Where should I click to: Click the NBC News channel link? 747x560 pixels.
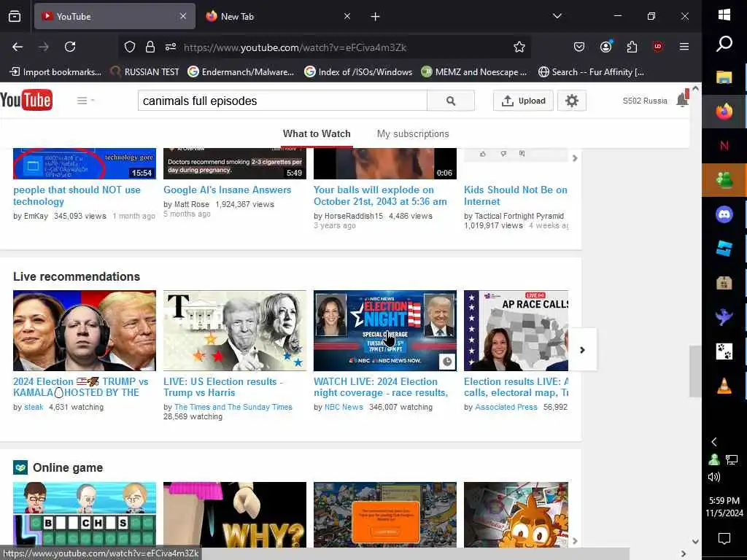pyautogui.click(x=344, y=407)
